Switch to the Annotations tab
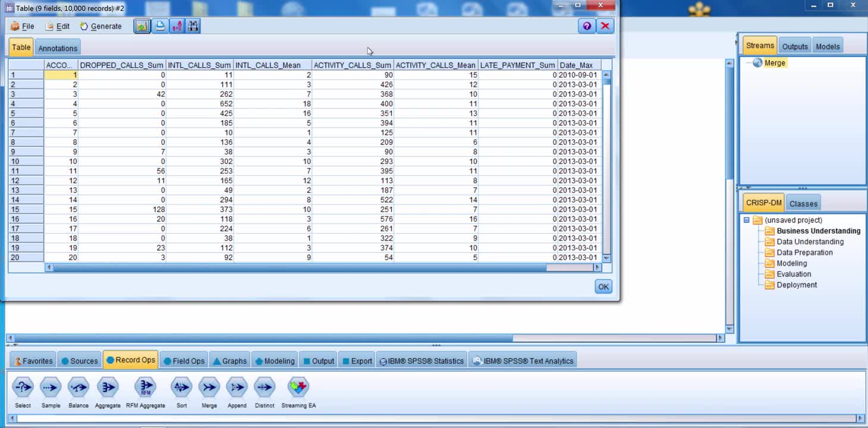This screenshot has height=428, width=868. (58, 48)
